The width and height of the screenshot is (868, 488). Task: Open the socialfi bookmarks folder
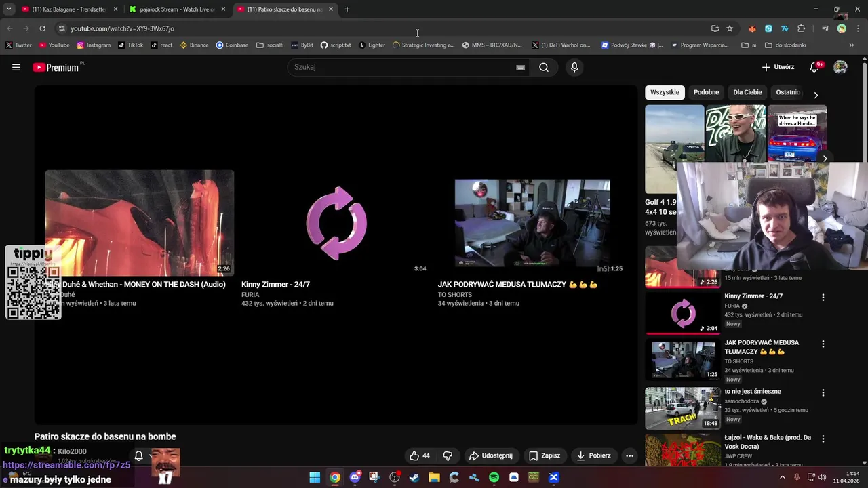pyautogui.click(x=270, y=45)
